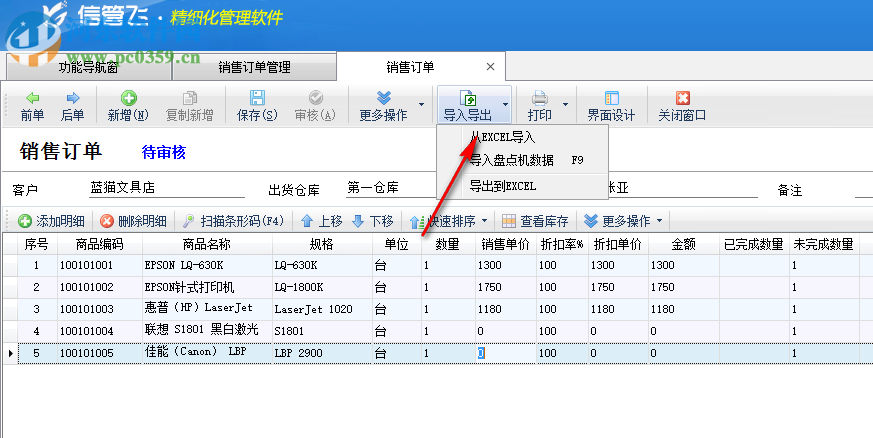Viewport: 873px width, 438px height.
Task: Click the 金额 column header
Action: pyautogui.click(x=683, y=244)
